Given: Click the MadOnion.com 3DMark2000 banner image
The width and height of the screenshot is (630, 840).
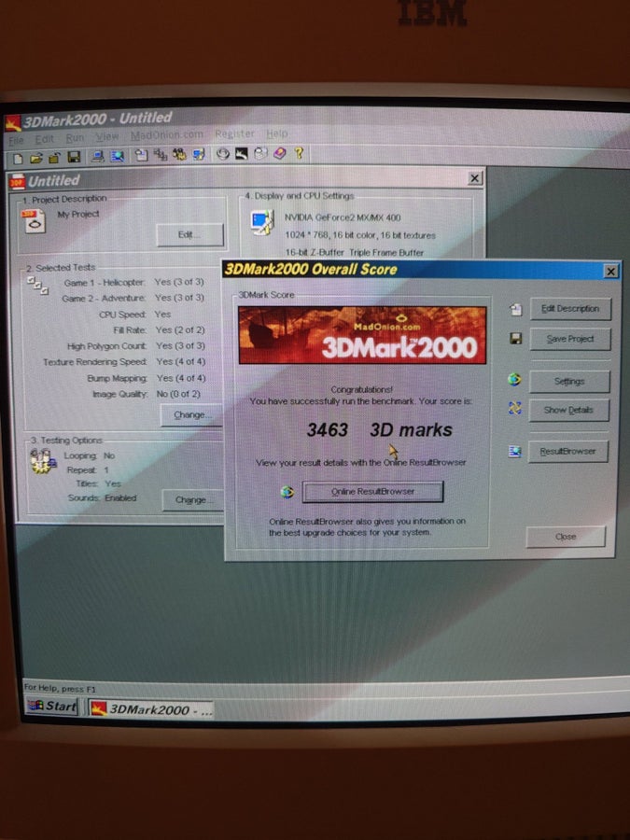Looking at the screenshot, I should pos(363,335).
